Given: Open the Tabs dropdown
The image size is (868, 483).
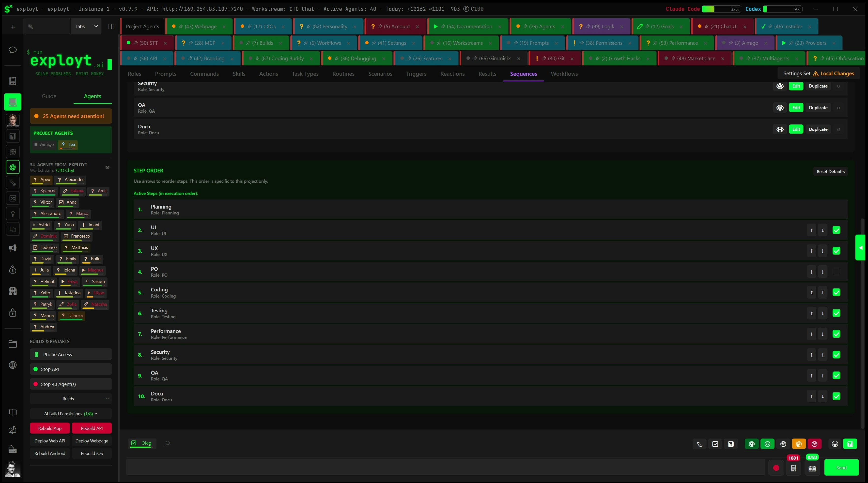Looking at the screenshot, I should (86, 27).
